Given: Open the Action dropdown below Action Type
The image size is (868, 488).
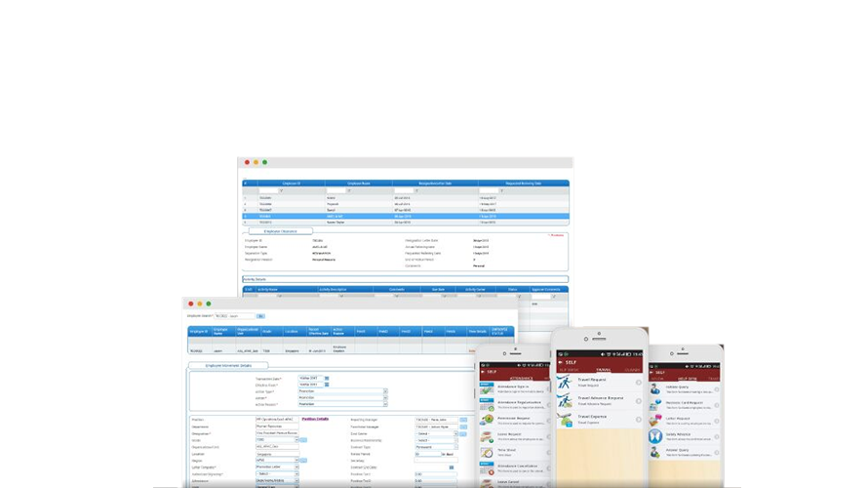Looking at the screenshot, I should (342, 397).
